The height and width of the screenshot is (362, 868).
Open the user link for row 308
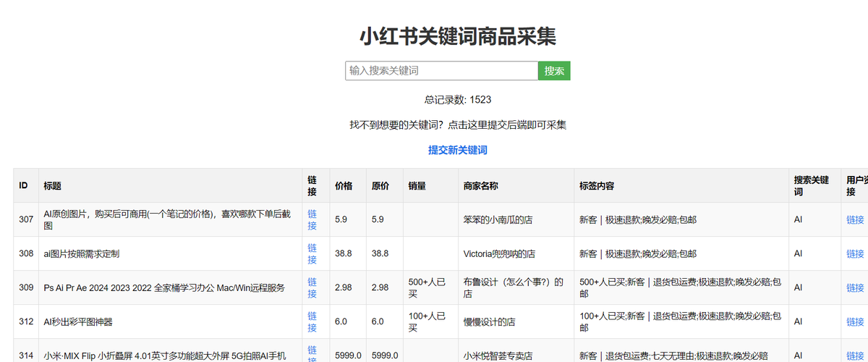(855, 253)
